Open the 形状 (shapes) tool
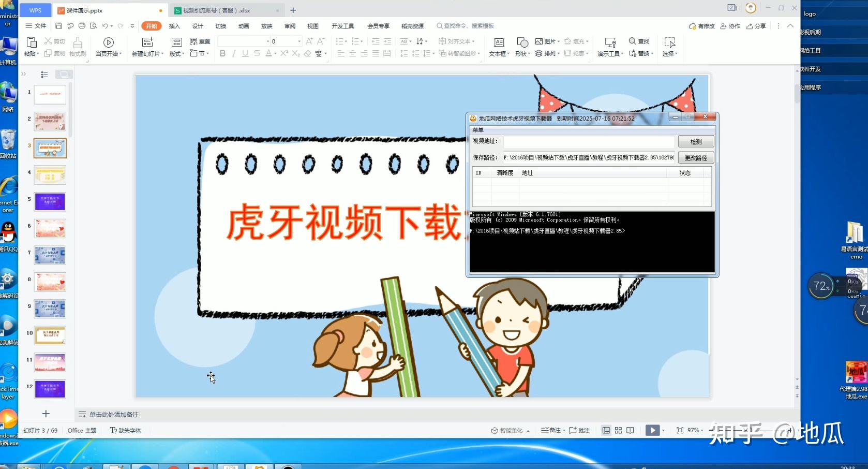 (x=521, y=47)
